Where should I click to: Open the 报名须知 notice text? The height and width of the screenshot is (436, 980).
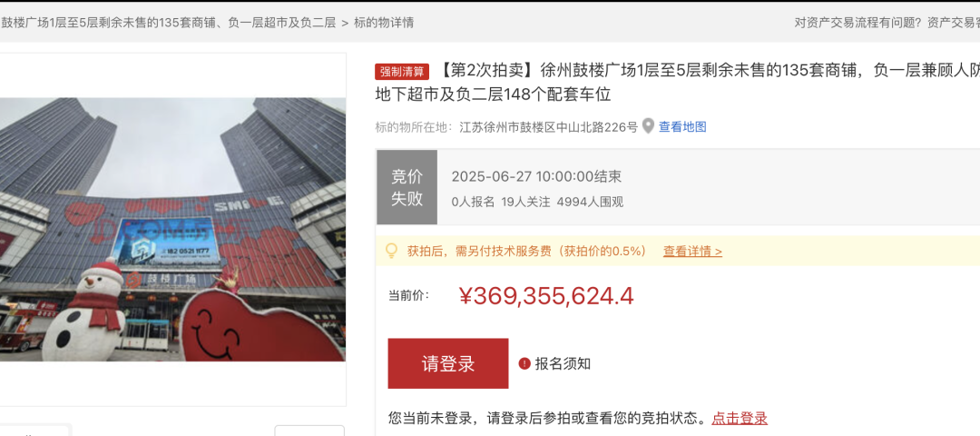(563, 363)
